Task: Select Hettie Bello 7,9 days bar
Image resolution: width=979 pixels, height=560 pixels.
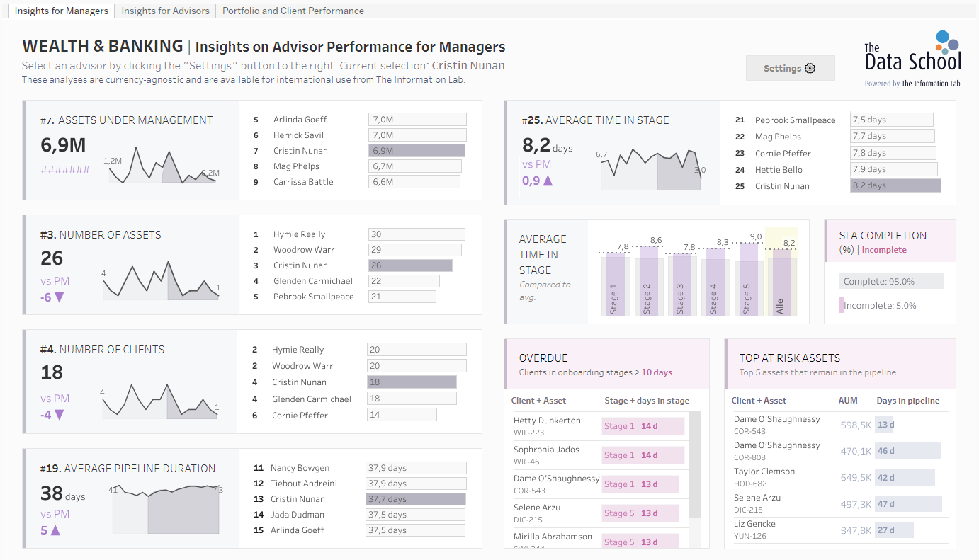Action: [894, 169]
